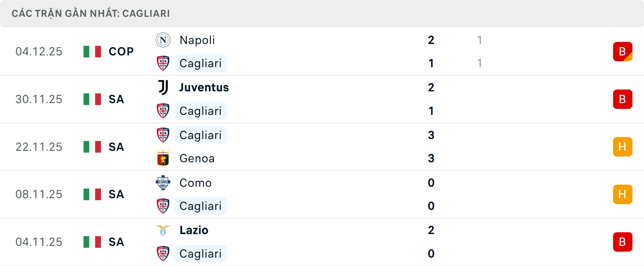The width and height of the screenshot is (644, 266).
Task: Click Cagliari label in the Genoa match
Action: [x=201, y=135]
